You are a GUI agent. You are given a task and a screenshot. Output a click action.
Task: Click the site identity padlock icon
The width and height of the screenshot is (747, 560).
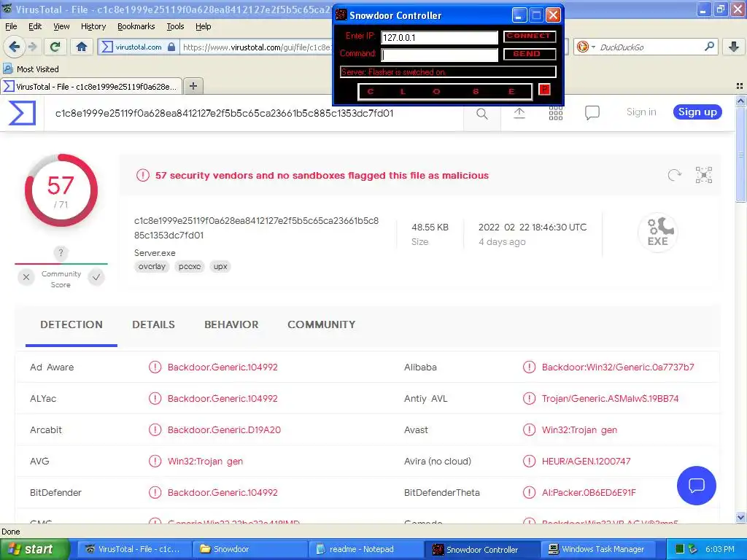point(171,47)
